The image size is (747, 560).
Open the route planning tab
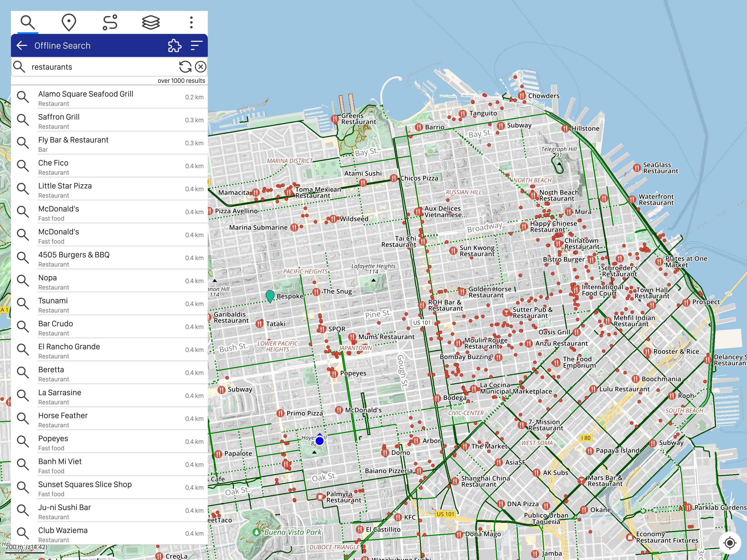tap(110, 22)
